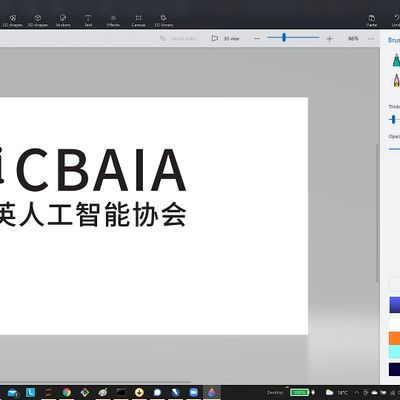Click the zoom in plus button
The height and width of the screenshot is (400, 400).
coord(329,39)
